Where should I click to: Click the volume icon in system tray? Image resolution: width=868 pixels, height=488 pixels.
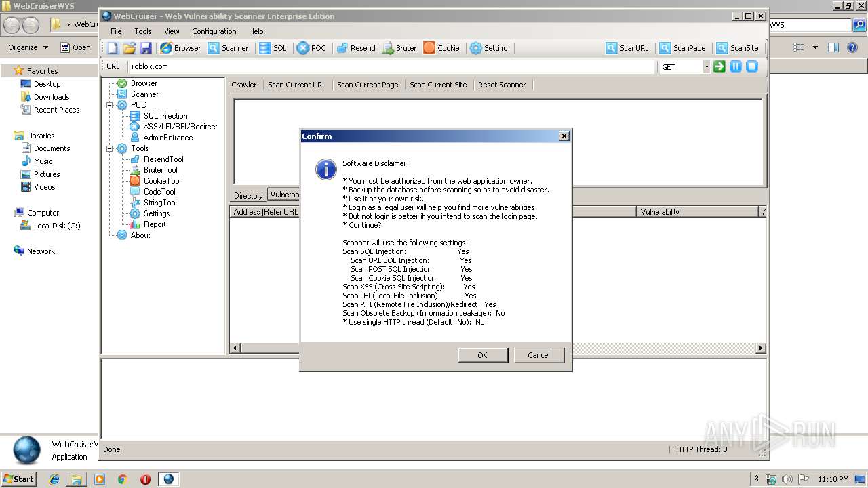click(x=787, y=479)
